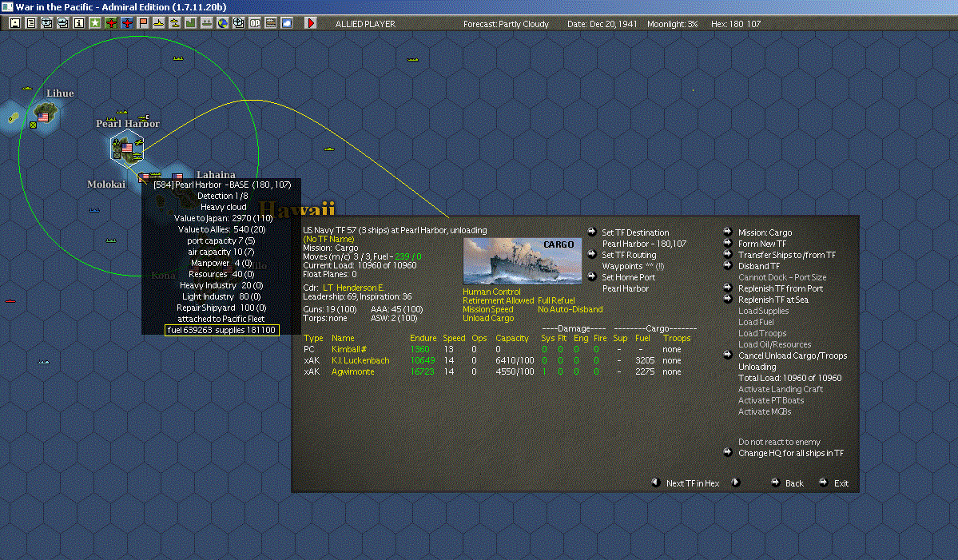Go to next TF in hex arrow
Screen dimensions: 958x560
click(x=736, y=482)
